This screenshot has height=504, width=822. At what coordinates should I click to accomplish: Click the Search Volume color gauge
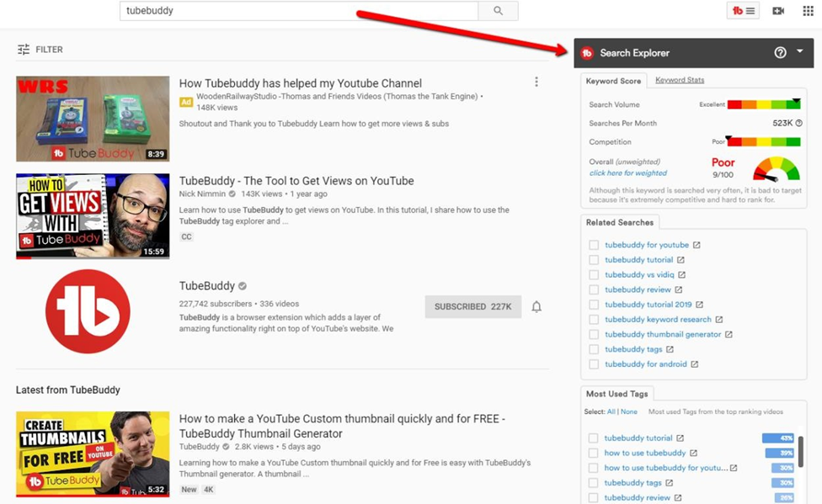pyautogui.click(x=764, y=104)
